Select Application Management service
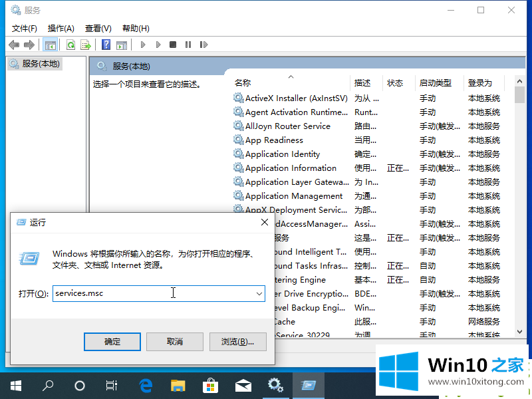 [294, 196]
